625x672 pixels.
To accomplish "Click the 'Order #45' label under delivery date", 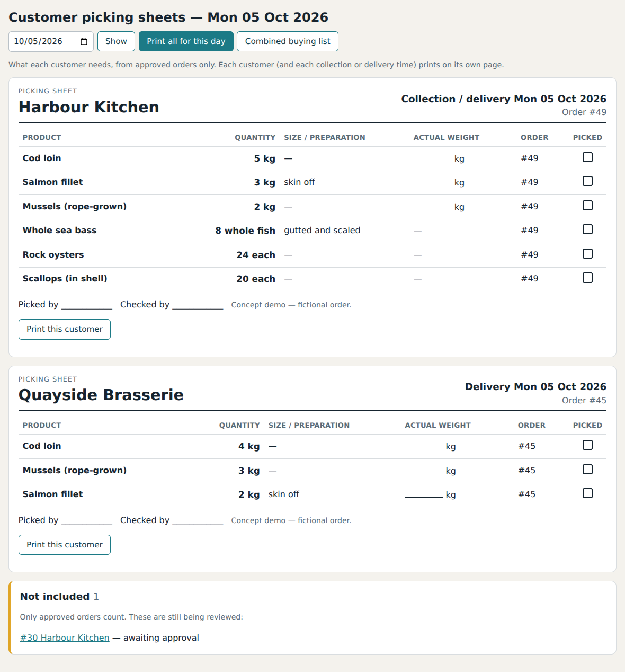I will [584, 400].
